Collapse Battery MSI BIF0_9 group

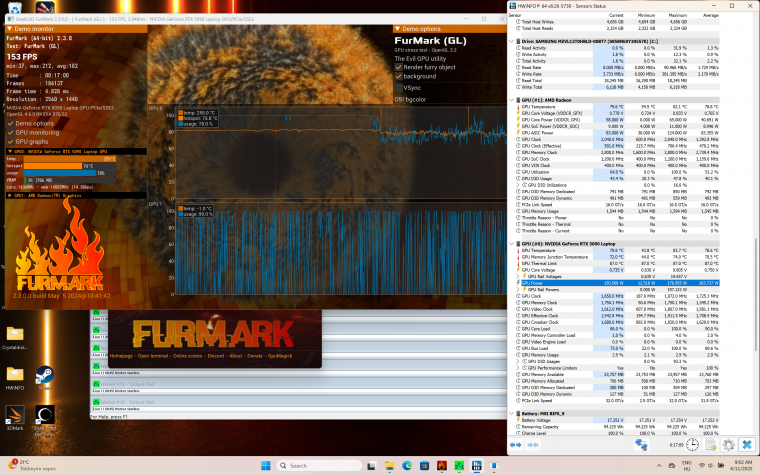(x=511, y=413)
